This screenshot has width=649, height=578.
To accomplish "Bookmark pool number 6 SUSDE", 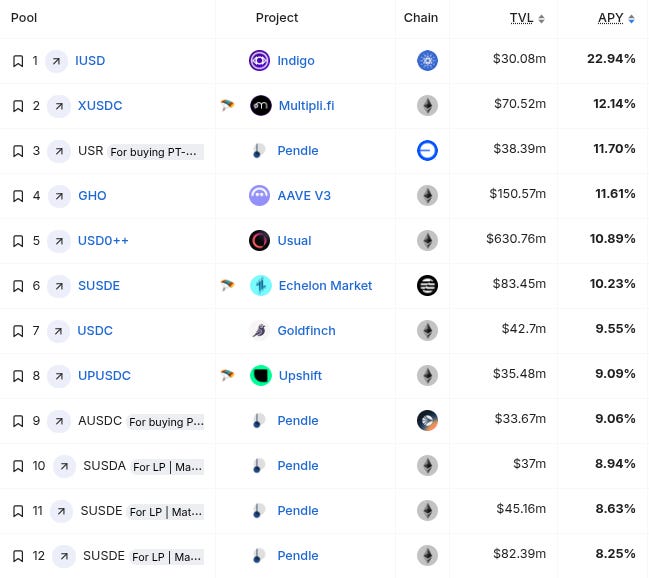I will click(18, 286).
